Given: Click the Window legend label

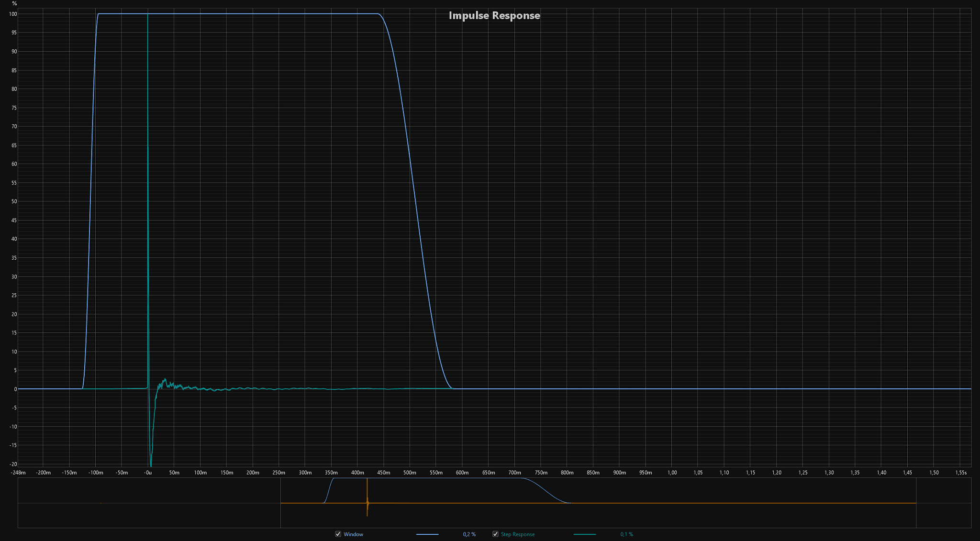Looking at the screenshot, I should pyautogui.click(x=353, y=534).
